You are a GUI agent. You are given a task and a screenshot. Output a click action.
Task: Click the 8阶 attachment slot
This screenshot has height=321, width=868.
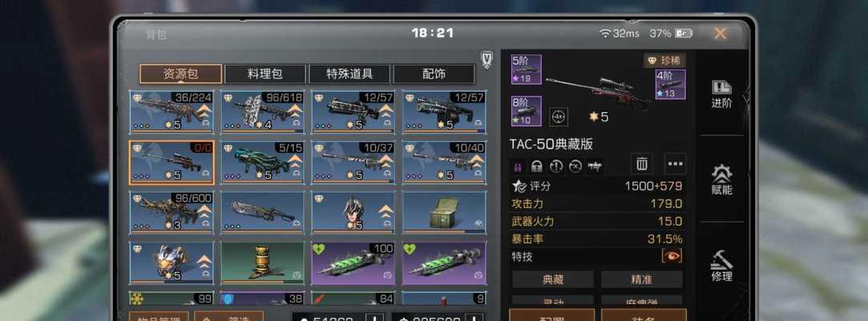(x=527, y=111)
